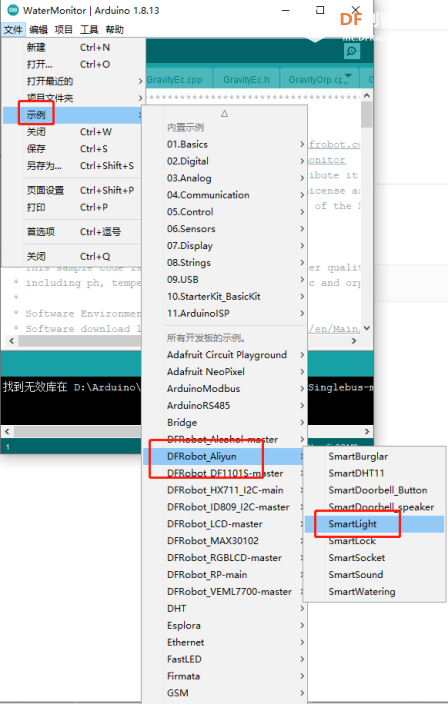448x705 pixels.
Task: Open DFRobot_MAX30102 examples
Action: click(x=225, y=540)
